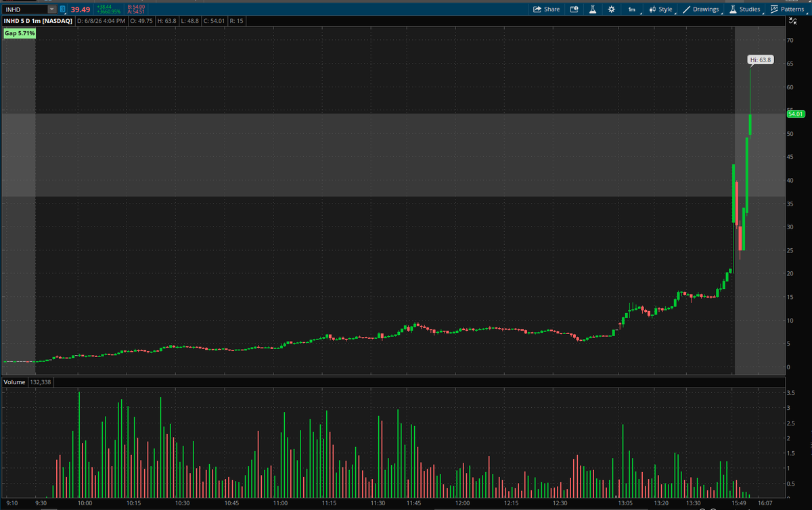Click the volume value 132,338
The image size is (812, 510).
(x=41, y=382)
